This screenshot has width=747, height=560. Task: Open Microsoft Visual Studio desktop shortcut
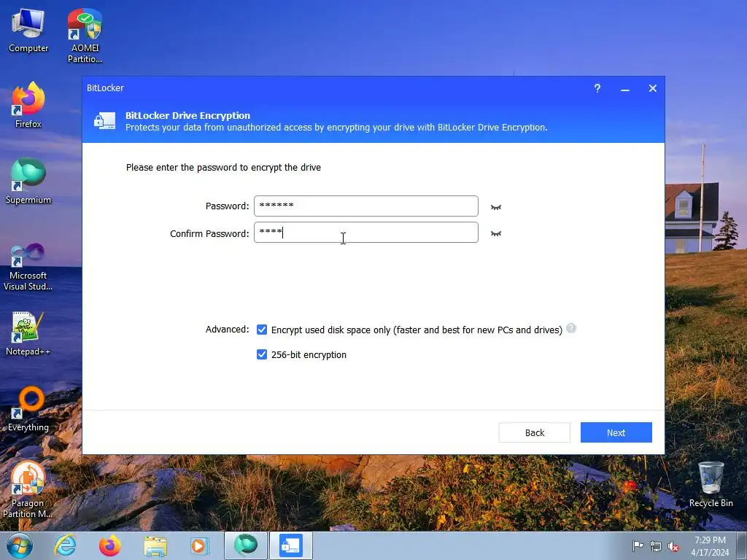pyautogui.click(x=28, y=267)
